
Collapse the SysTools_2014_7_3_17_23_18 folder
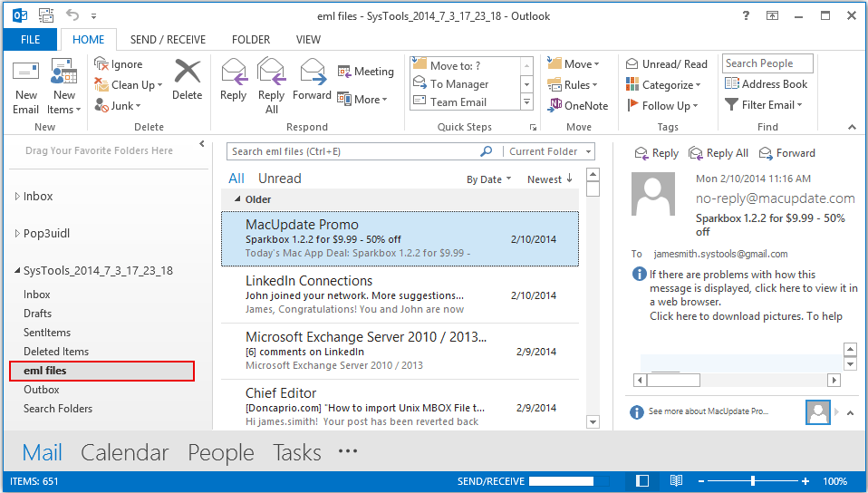(18, 271)
